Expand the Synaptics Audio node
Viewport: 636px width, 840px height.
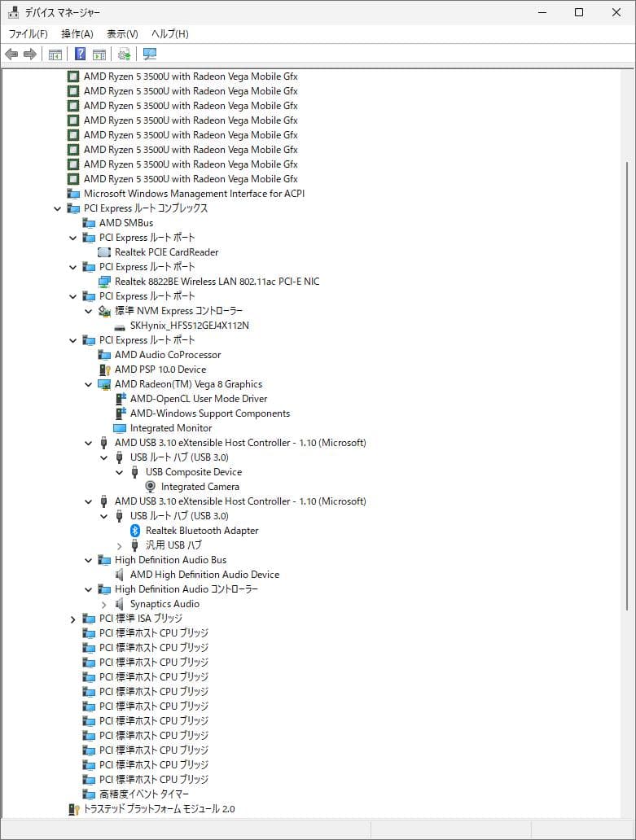[x=103, y=604]
